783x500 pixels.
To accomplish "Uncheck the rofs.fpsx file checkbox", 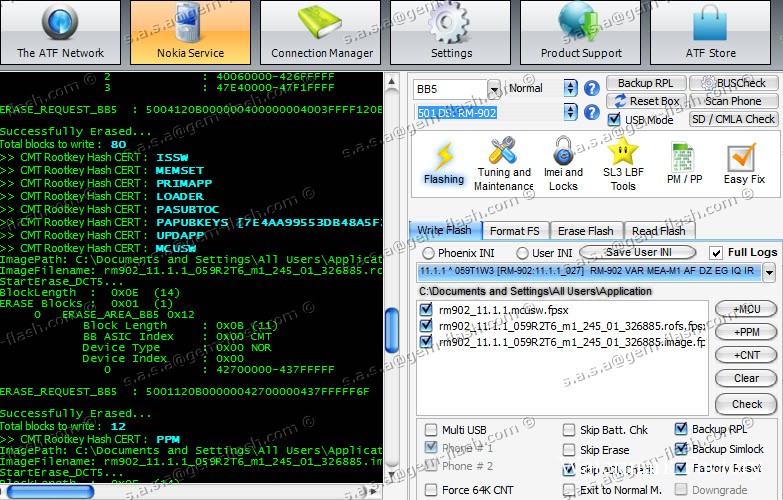I will [426, 326].
